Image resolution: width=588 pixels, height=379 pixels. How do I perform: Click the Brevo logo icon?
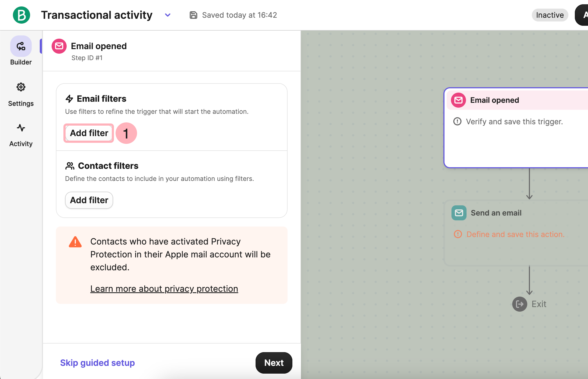(21, 15)
